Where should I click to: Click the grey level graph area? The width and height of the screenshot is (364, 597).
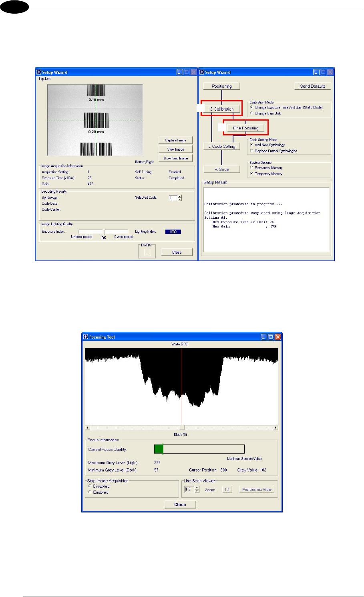click(181, 387)
